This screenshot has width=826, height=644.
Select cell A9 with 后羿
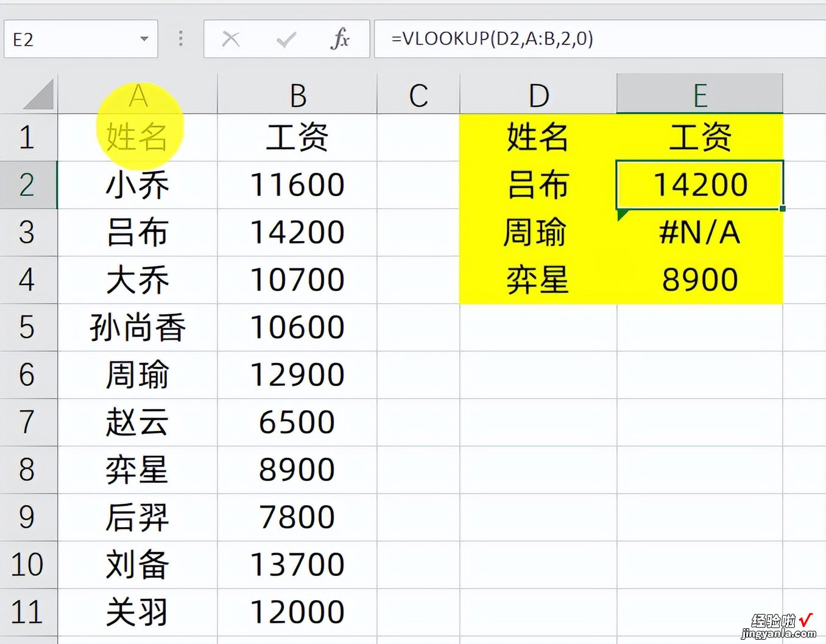tap(138, 517)
